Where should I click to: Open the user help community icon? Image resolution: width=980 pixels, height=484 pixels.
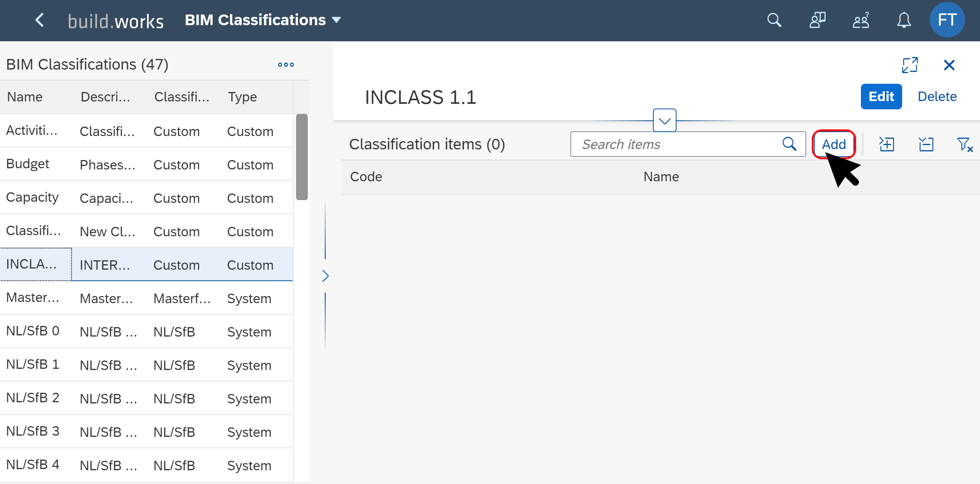pyautogui.click(x=860, y=20)
